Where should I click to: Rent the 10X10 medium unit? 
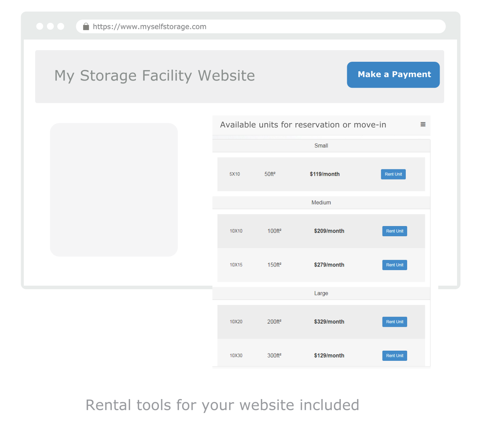[395, 231]
